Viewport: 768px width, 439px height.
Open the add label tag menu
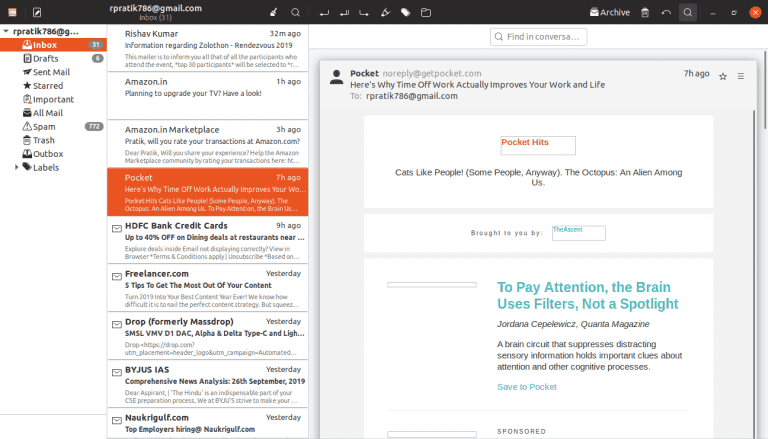click(406, 12)
